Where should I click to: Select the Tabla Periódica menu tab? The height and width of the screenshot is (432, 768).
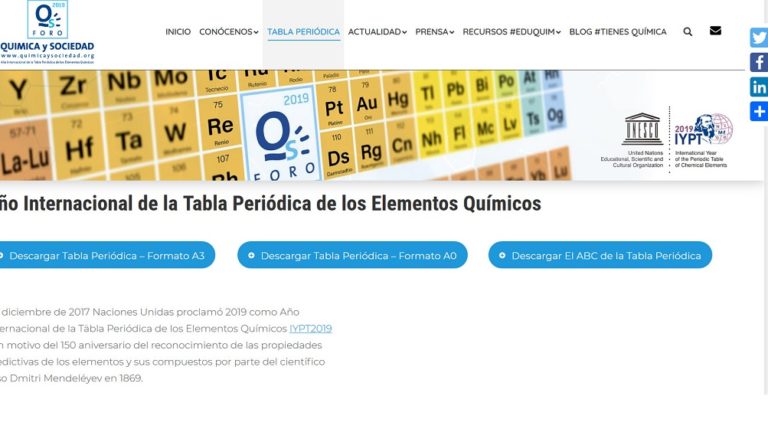coord(303,32)
